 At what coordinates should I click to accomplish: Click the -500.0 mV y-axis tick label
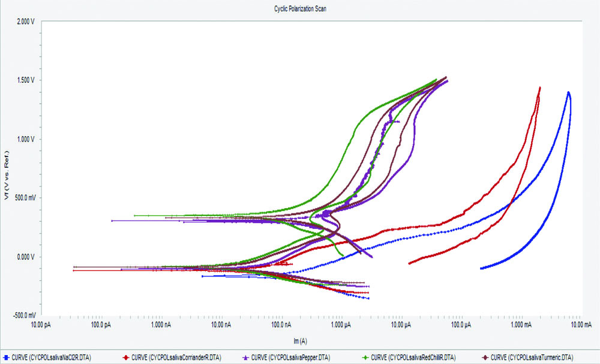[x=25, y=315]
